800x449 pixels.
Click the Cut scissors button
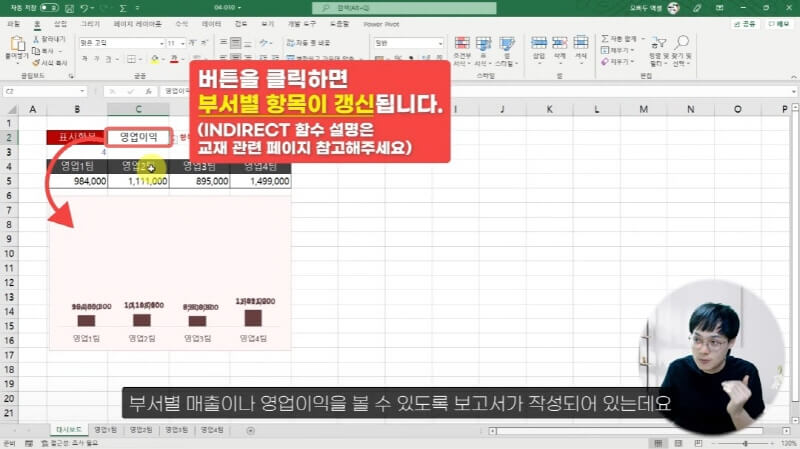50,39
